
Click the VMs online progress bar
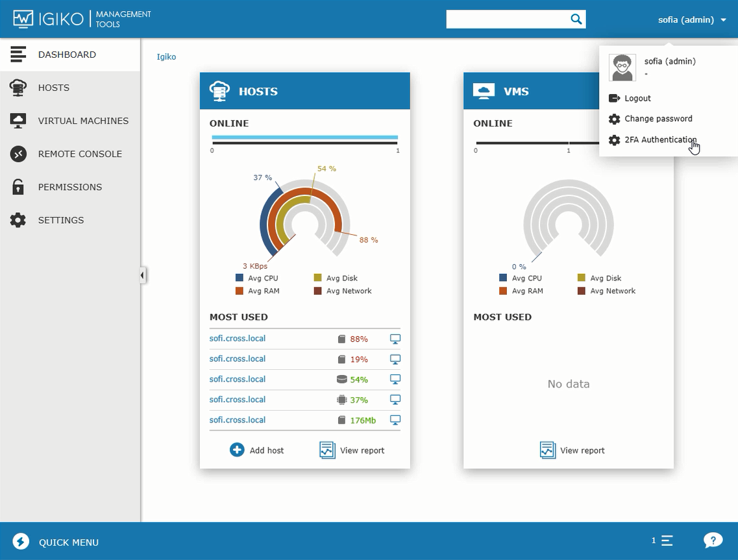tap(537, 143)
